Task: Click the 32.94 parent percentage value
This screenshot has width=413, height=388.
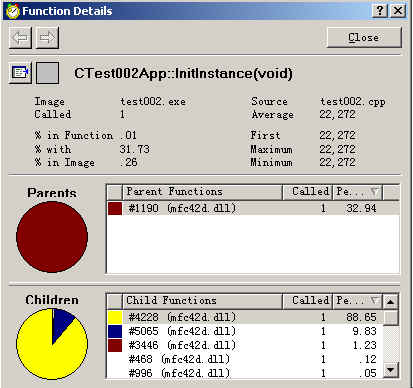Action: pos(361,208)
